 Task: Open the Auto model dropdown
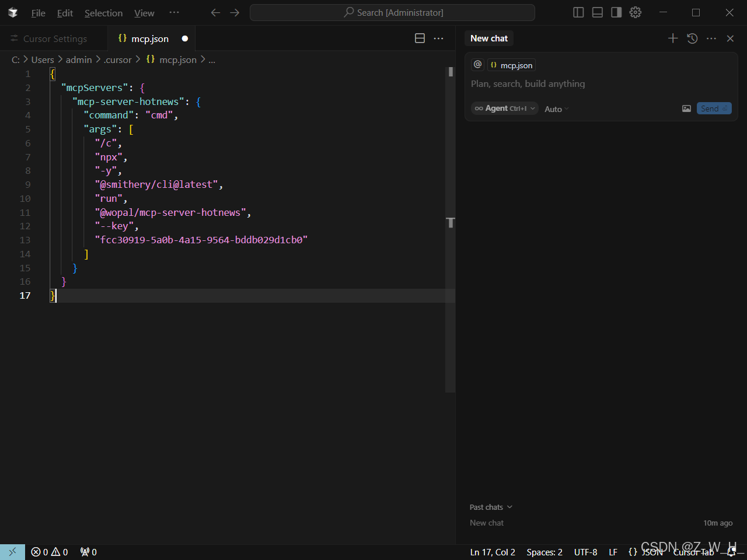click(x=556, y=109)
